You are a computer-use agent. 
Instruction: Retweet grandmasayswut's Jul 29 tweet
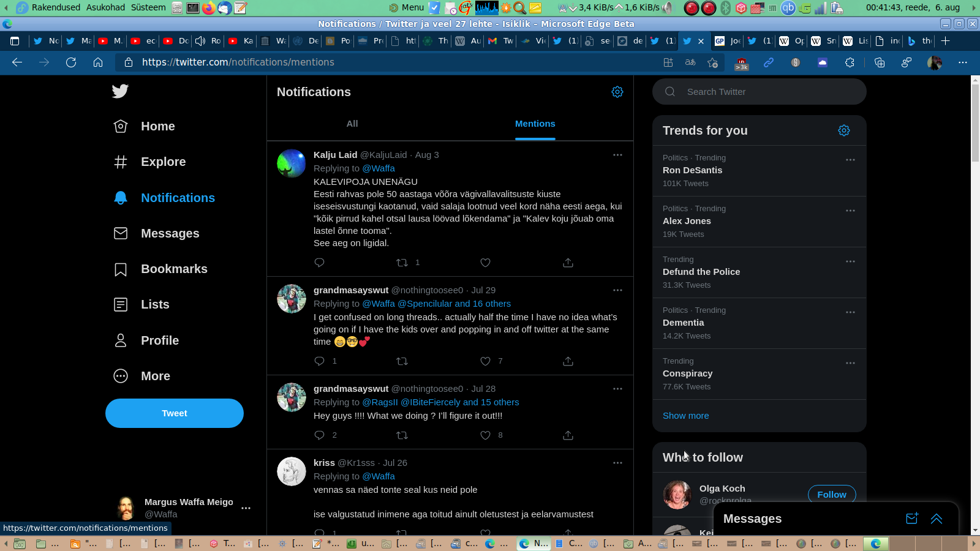pos(402,361)
